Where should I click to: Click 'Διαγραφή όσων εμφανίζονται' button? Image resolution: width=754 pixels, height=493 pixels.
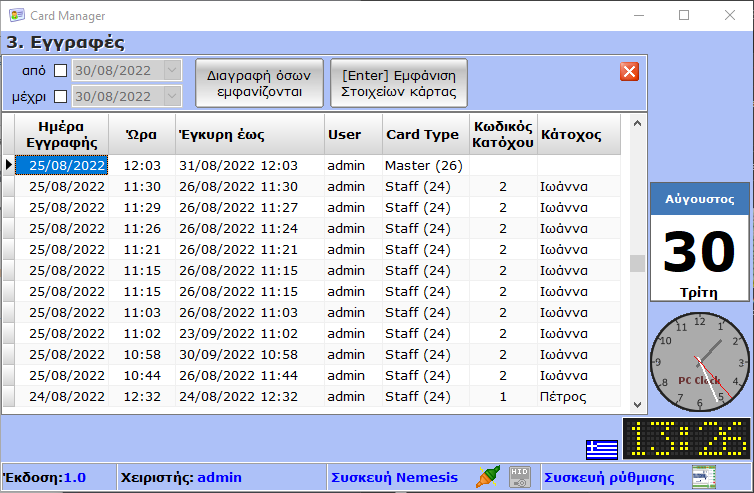tap(259, 84)
